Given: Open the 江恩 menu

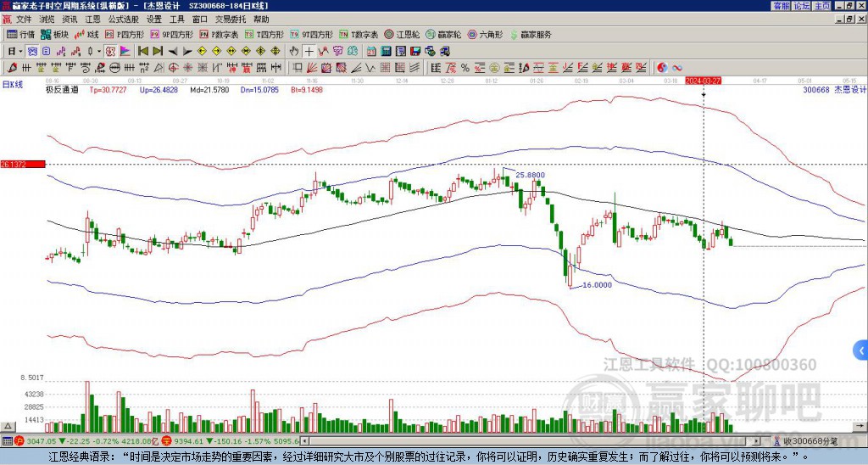Looking at the screenshot, I should 93,20.
